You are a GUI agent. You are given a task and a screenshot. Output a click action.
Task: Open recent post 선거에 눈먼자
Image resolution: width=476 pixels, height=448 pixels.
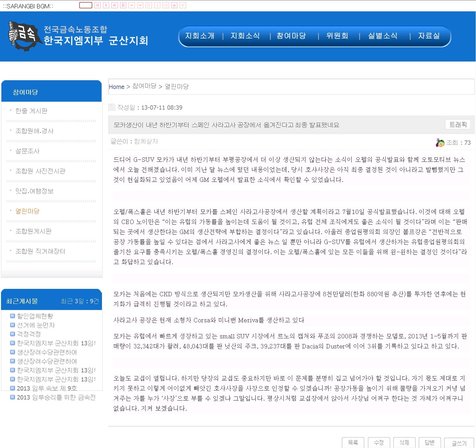36,325
